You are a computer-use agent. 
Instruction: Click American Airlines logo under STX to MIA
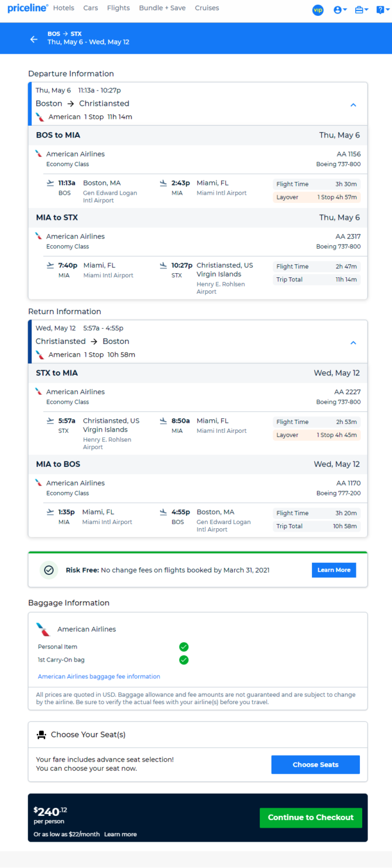point(39,391)
